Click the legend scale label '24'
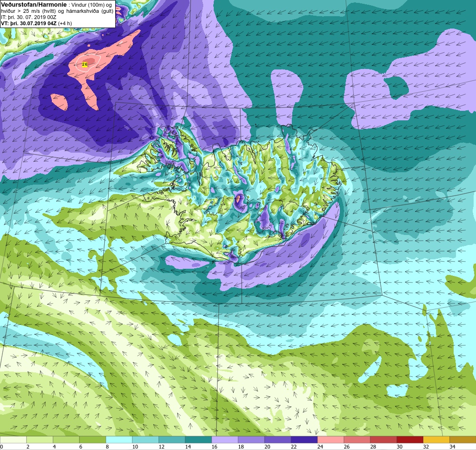476x450 pixels. click(x=320, y=447)
